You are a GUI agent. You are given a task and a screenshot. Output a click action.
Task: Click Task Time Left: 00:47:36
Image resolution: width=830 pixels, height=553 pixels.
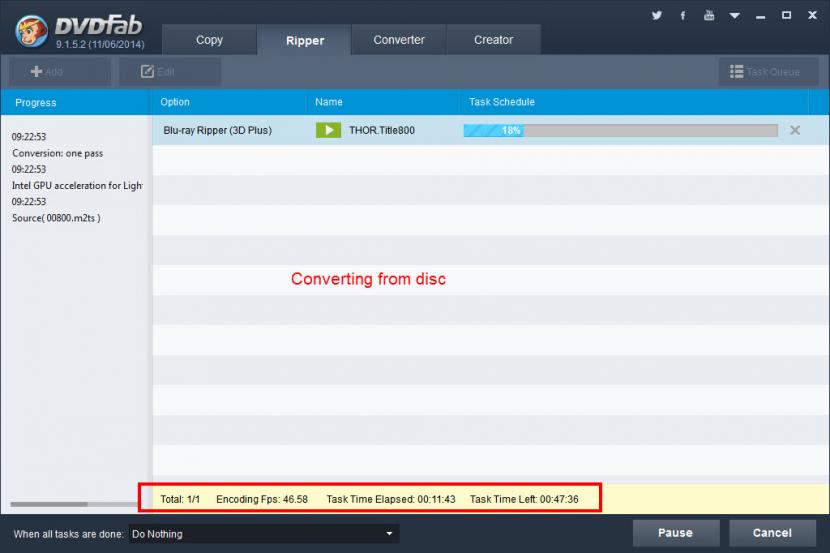524,499
